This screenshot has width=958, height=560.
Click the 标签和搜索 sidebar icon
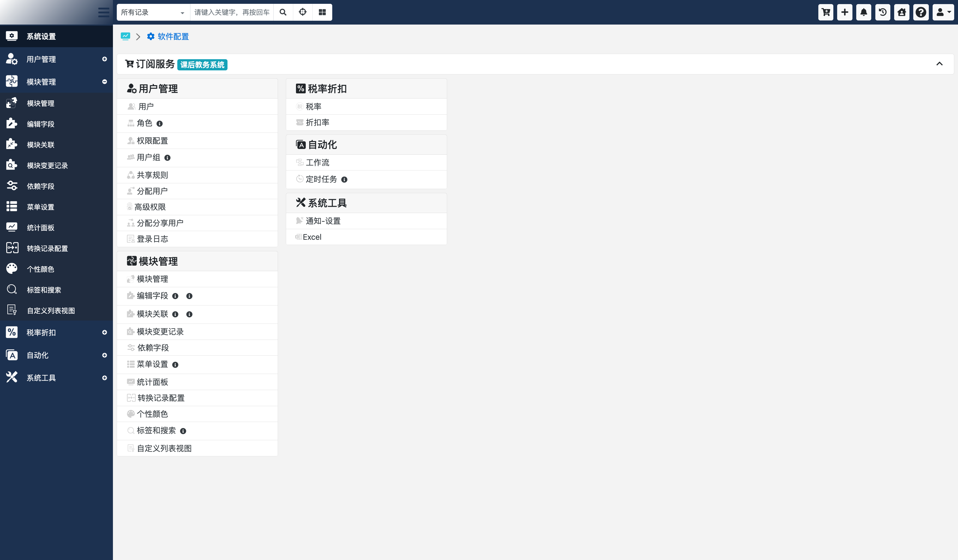[x=12, y=289]
